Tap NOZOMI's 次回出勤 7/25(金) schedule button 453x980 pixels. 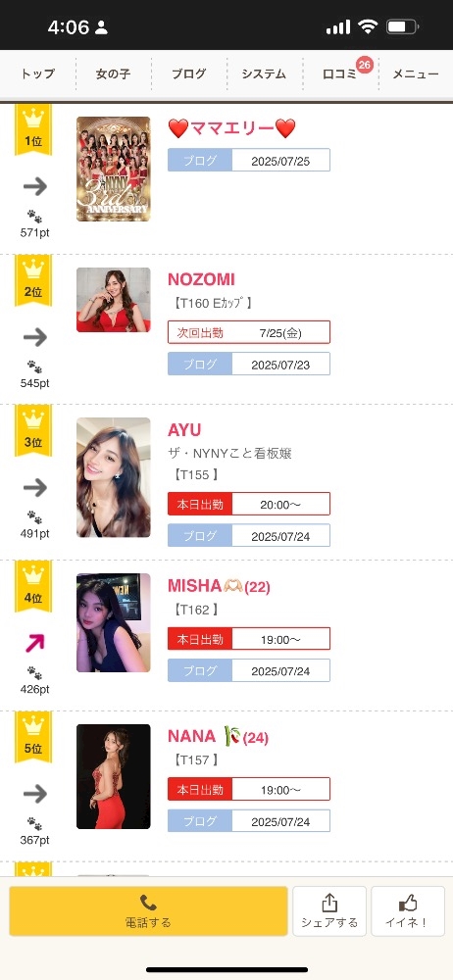(x=249, y=332)
